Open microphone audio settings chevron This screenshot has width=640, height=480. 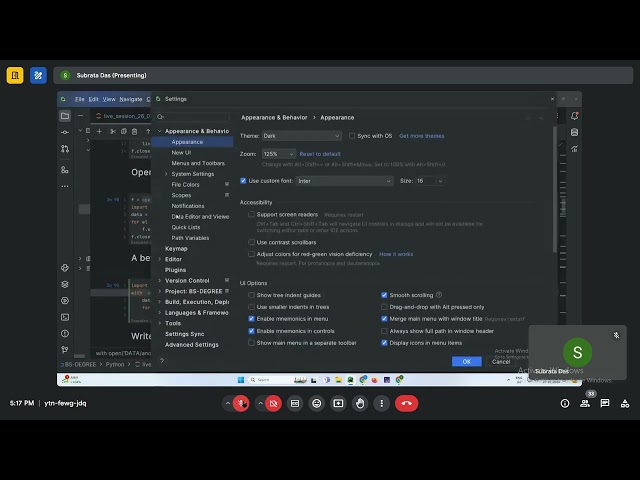click(228, 403)
